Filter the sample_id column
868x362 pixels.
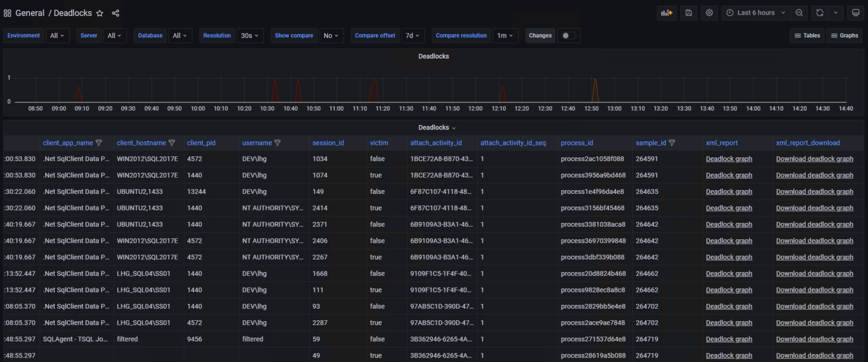click(672, 143)
